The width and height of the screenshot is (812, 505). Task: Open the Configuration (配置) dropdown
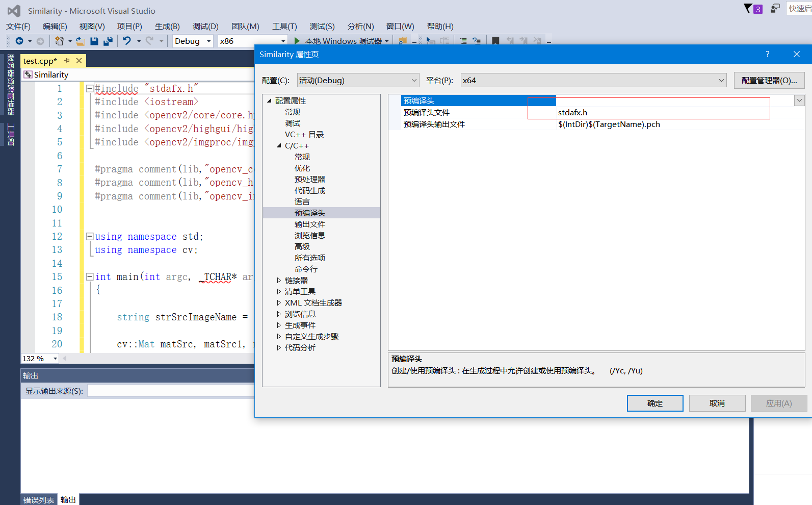(x=358, y=80)
